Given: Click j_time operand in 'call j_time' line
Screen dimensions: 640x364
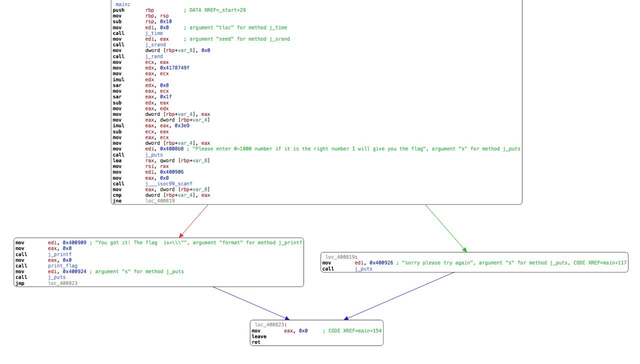Looking at the screenshot, I should tap(154, 33).
